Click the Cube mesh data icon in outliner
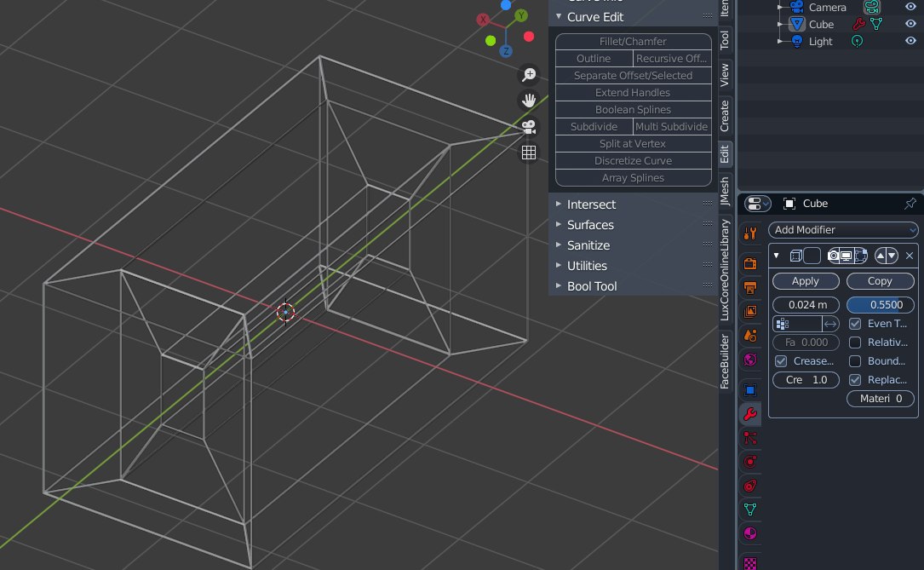The image size is (924, 570). (x=876, y=24)
